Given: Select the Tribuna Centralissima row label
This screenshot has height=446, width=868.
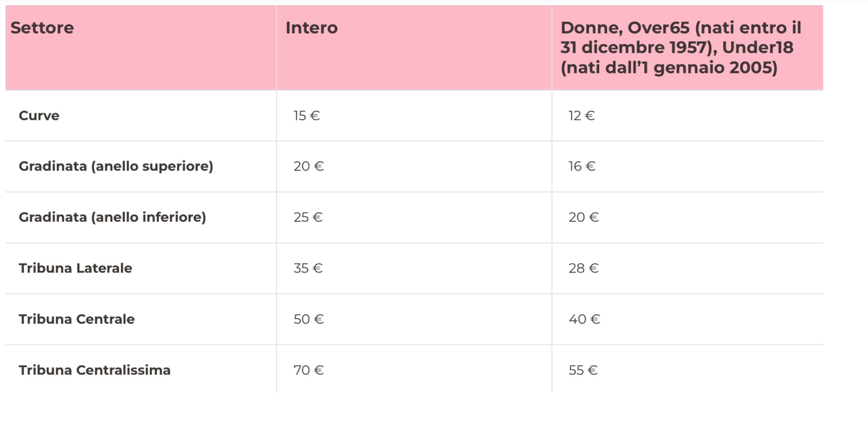Looking at the screenshot, I should 95,370.
